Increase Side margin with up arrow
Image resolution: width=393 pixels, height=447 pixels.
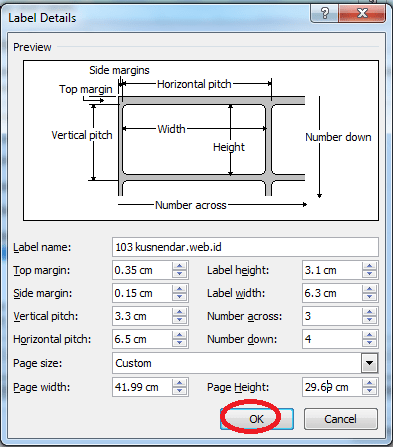(x=180, y=289)
